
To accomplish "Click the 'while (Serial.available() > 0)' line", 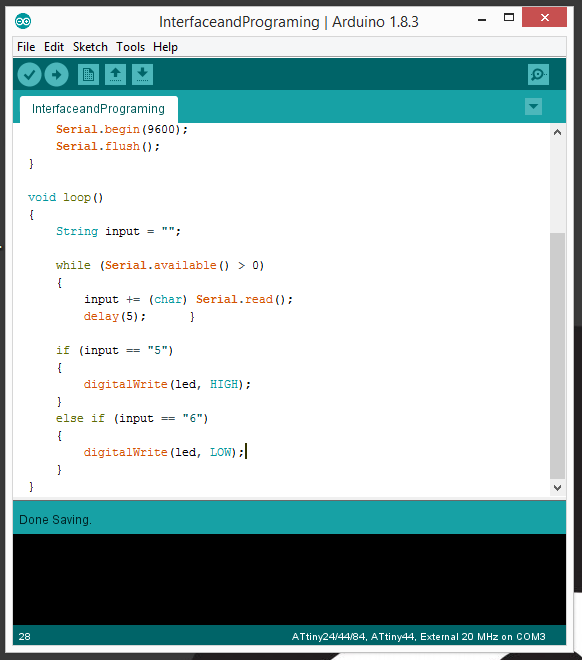I will point(160,266).
